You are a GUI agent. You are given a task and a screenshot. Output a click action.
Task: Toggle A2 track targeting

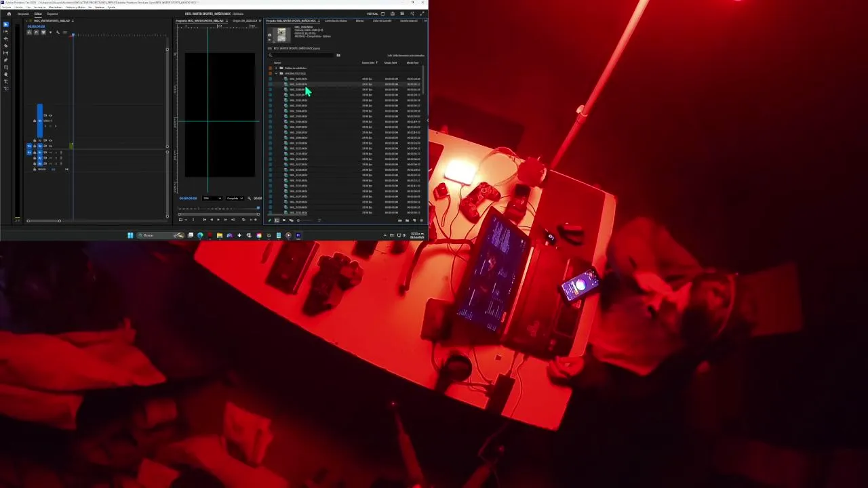[40, 158]
